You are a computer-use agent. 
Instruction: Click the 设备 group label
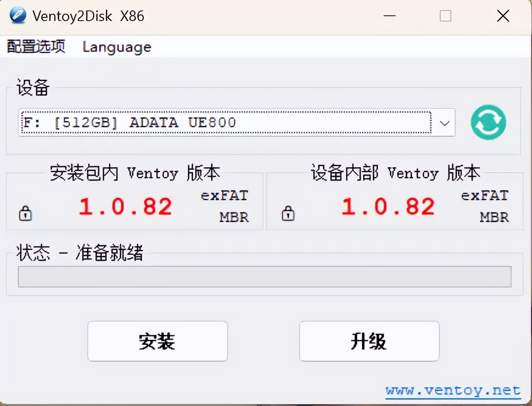(33, 88)
